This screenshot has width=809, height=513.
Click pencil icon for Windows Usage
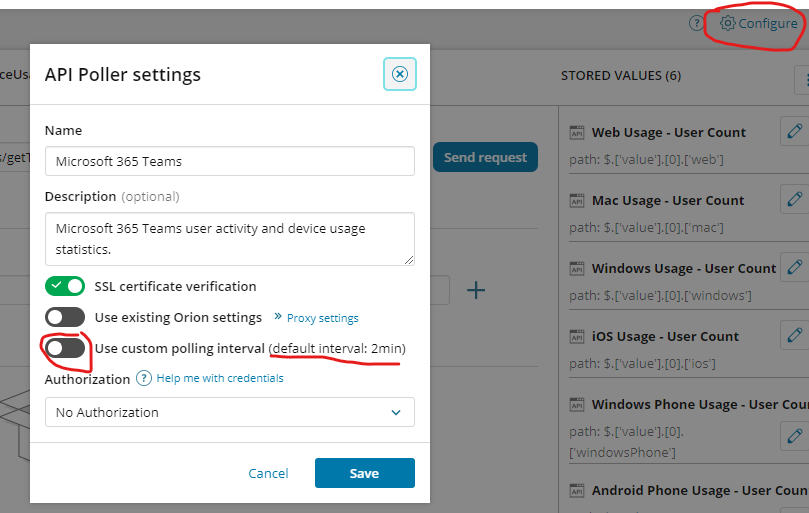coord(794,267)
